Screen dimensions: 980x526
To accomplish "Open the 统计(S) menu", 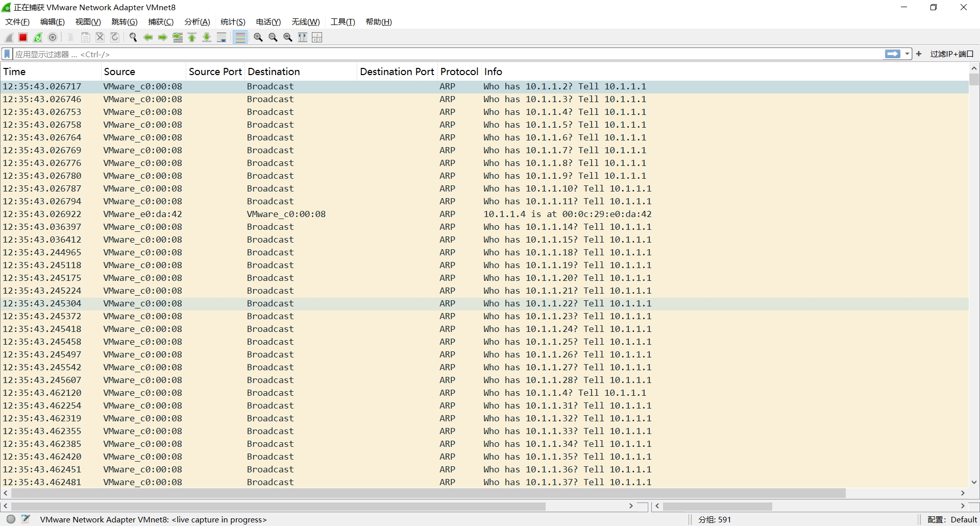I will [x=233, y=22].
